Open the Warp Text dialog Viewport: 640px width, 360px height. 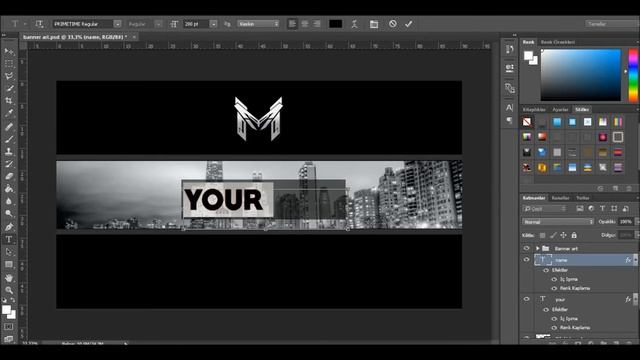354,24
